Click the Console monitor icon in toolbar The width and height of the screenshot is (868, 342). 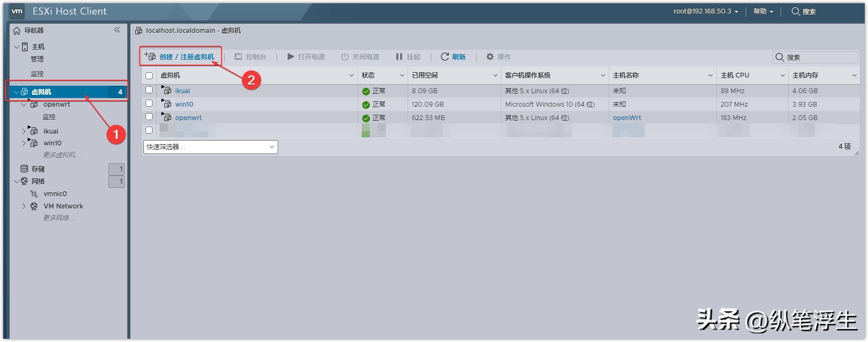[238, 57]
